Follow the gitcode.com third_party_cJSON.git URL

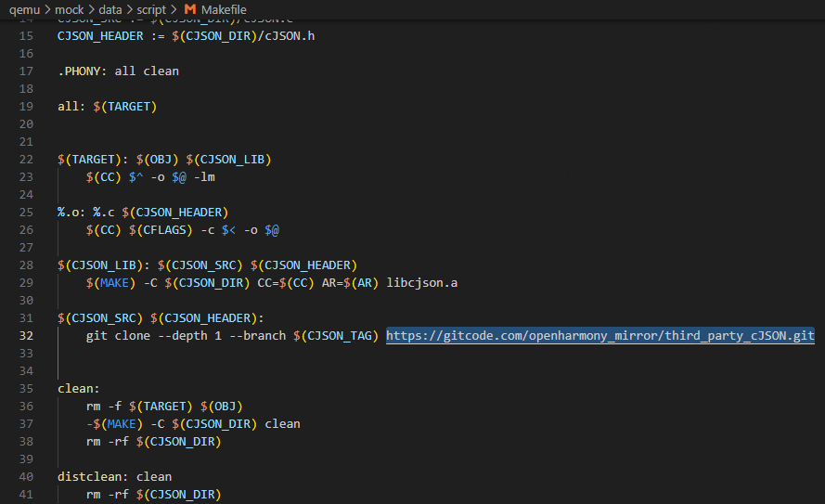pyautogui.click(x=599, y=336)
